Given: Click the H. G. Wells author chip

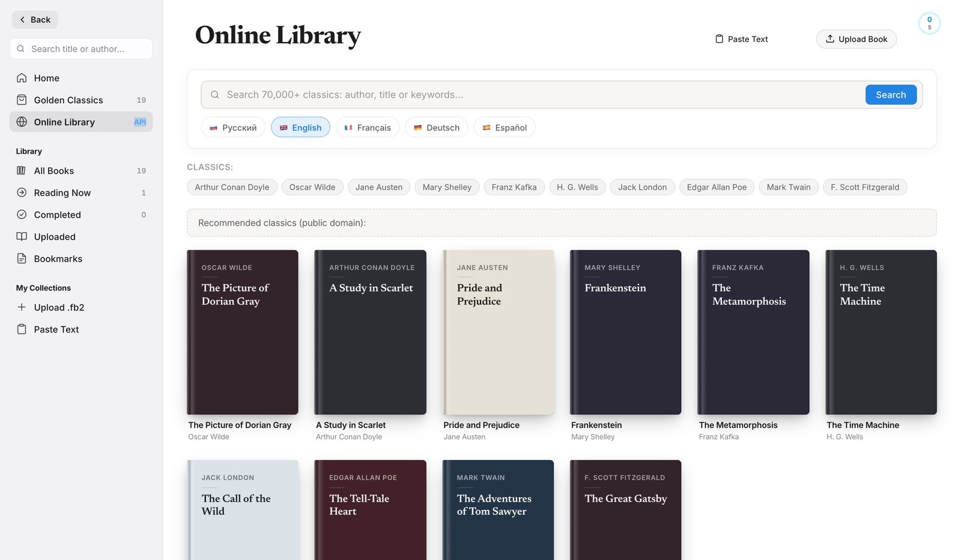Looking at the screenshot, I should 577,187.
